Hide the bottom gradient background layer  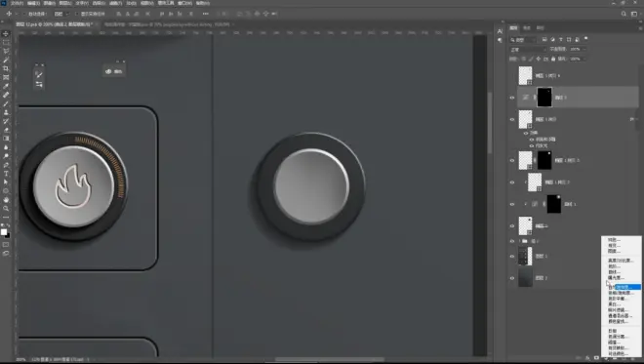tap(512, 278)
